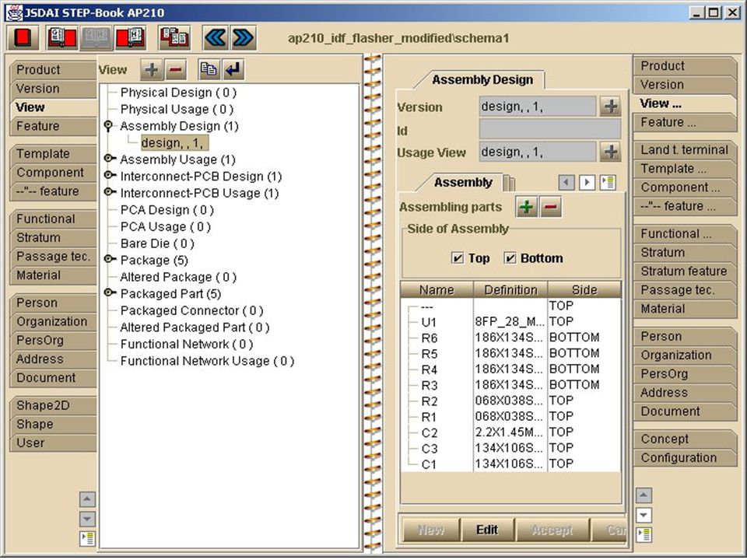Viewport: 747px width, 560px height.
Task: Click the small book icon next to Assembly tab
Action: [x=509, y=183]
